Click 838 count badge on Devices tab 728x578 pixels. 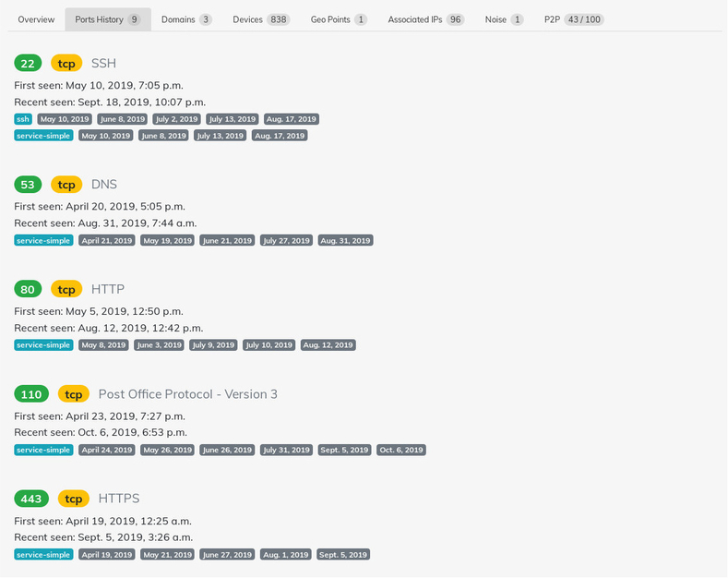pos(278,19)
